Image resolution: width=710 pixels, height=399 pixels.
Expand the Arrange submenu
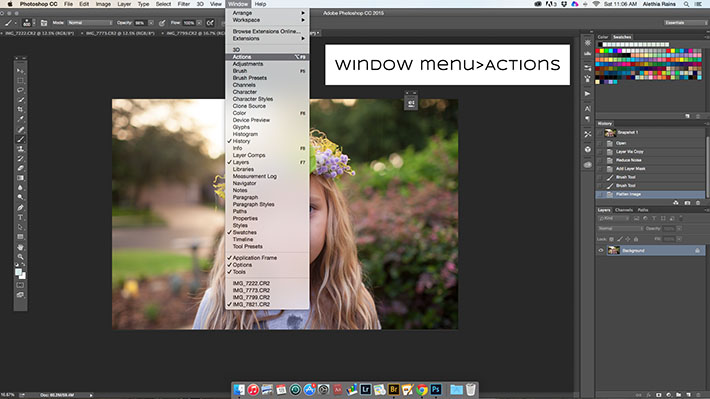pos(267,13)
